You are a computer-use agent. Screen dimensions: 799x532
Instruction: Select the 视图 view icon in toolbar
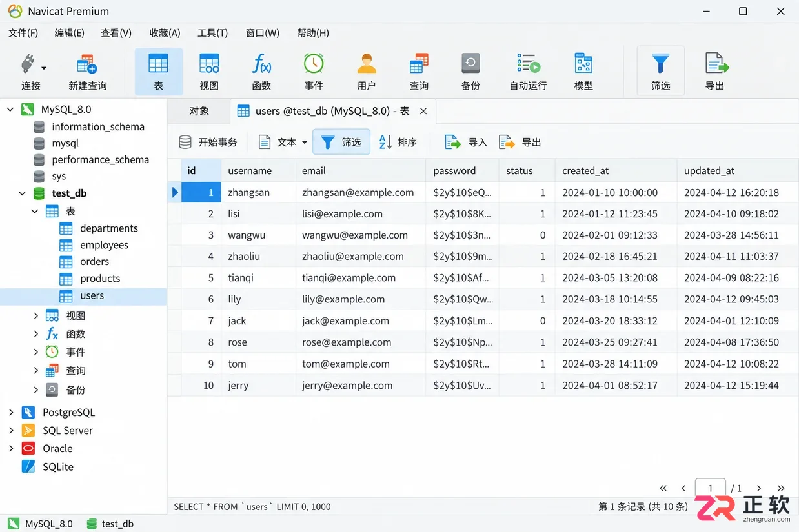coord(209,72)
